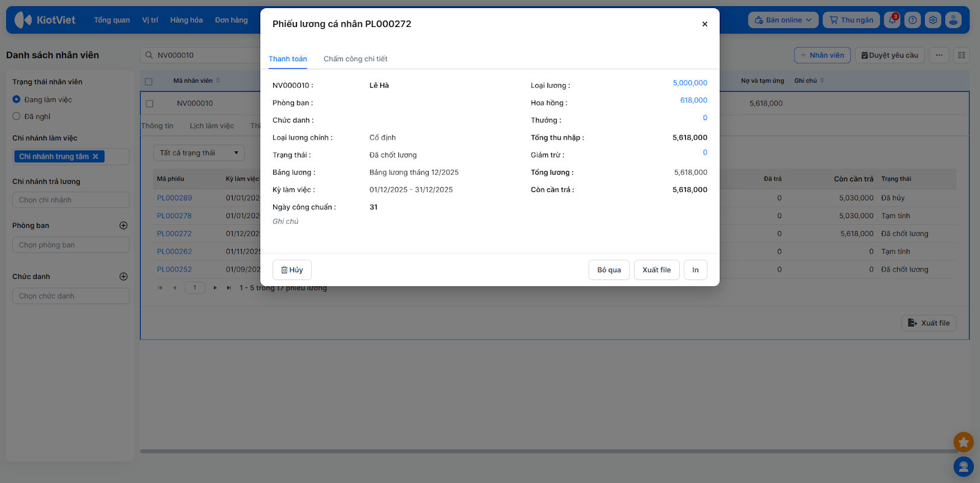The width and height of the screenshot is (980, 483).
Task: Open the user account avatar icon
Action: click(x=953, y=20)
